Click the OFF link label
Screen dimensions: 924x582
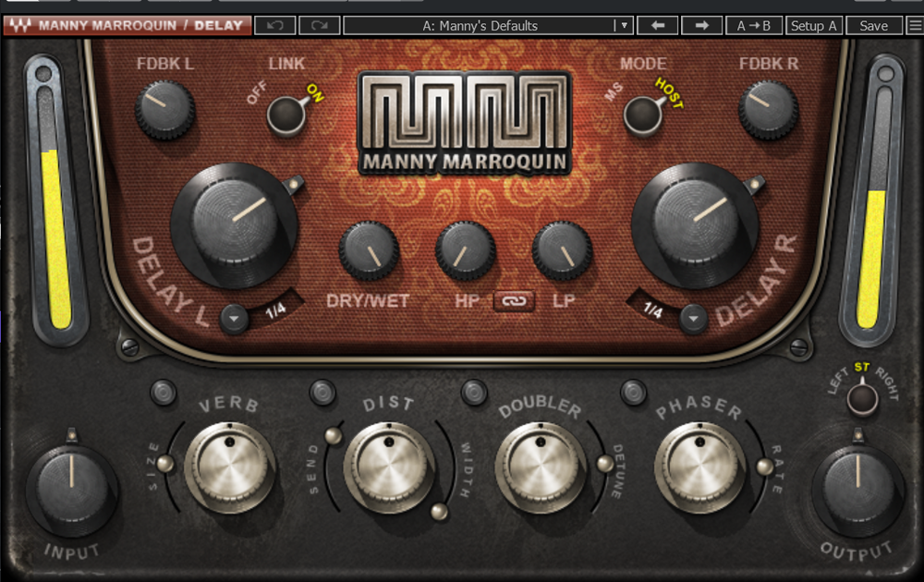click(x=256, y=93)
